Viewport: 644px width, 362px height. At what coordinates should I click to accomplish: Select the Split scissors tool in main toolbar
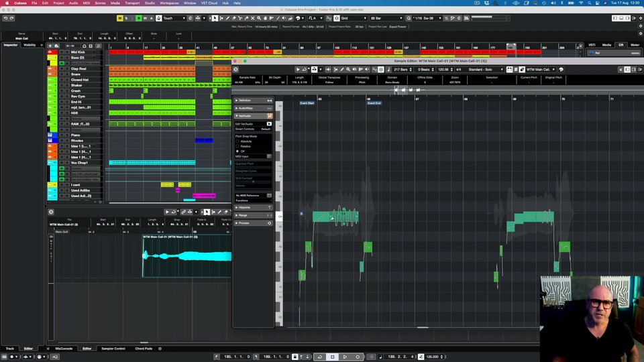(240, 18)
